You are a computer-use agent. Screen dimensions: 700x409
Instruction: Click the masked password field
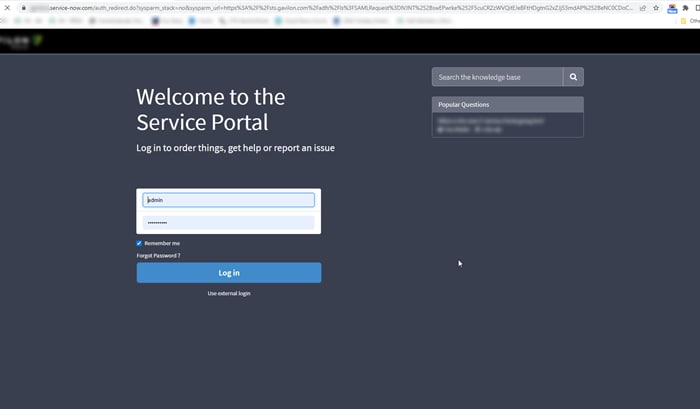(x=229, y=222)
